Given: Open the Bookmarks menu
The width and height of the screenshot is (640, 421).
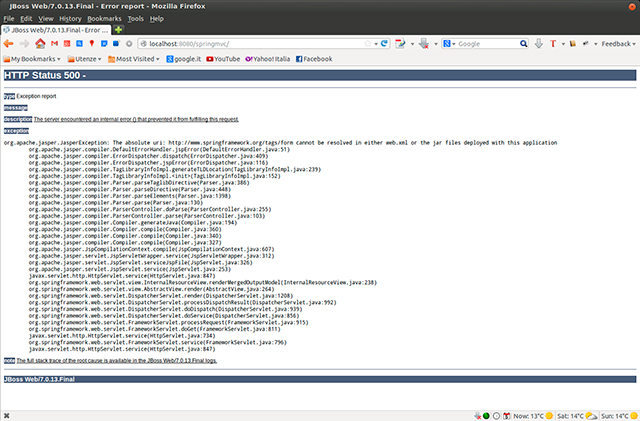Looking at the screenshot, I should 104,18.
